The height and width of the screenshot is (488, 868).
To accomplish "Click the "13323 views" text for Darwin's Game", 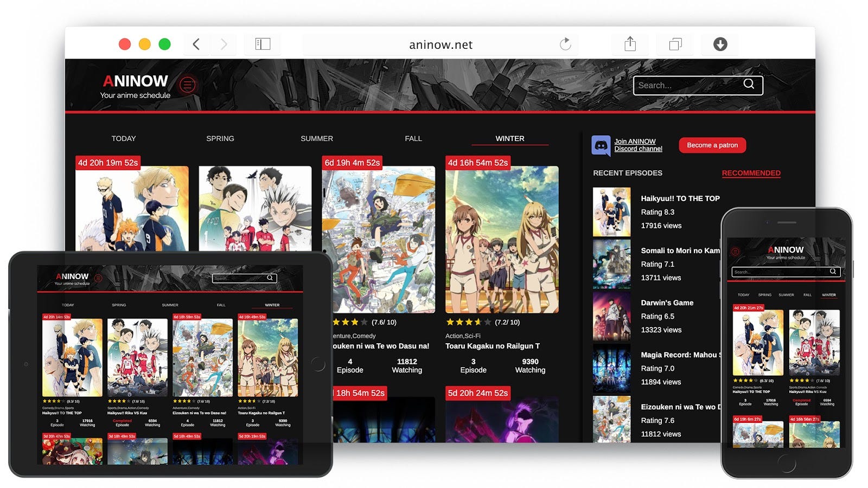I will tap(661, 330).
